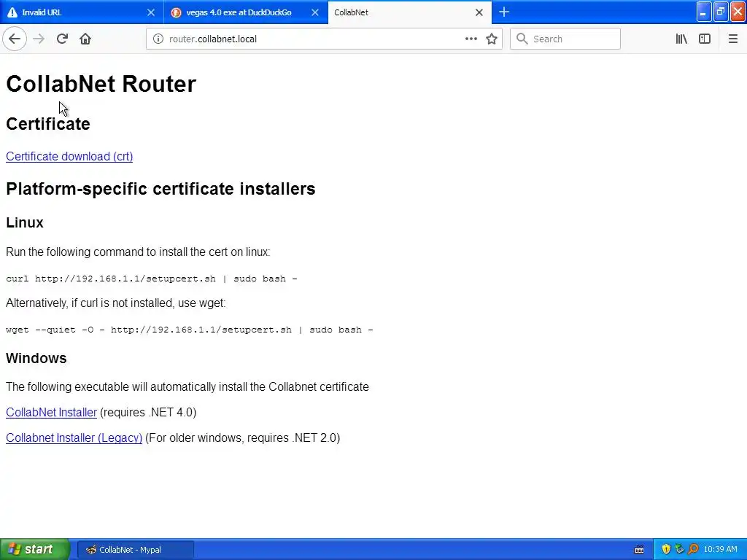
Task: Close the Mypal browser window
Action: pyautogui.click(x=738, y=12)
